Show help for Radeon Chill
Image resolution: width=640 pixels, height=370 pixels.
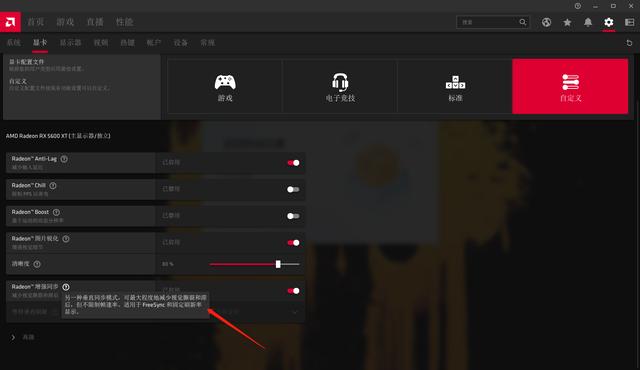pyautogui.click(x=53, y=186)
